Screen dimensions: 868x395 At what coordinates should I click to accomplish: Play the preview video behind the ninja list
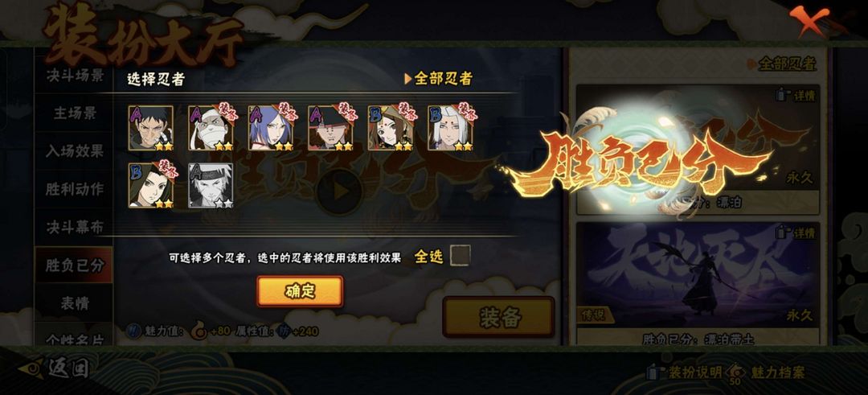339,191
